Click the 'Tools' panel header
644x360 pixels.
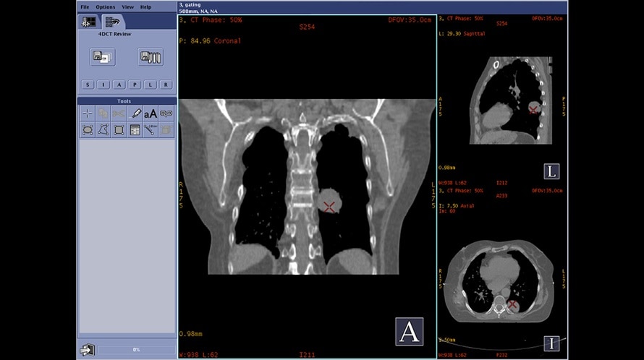coord(124,101)
